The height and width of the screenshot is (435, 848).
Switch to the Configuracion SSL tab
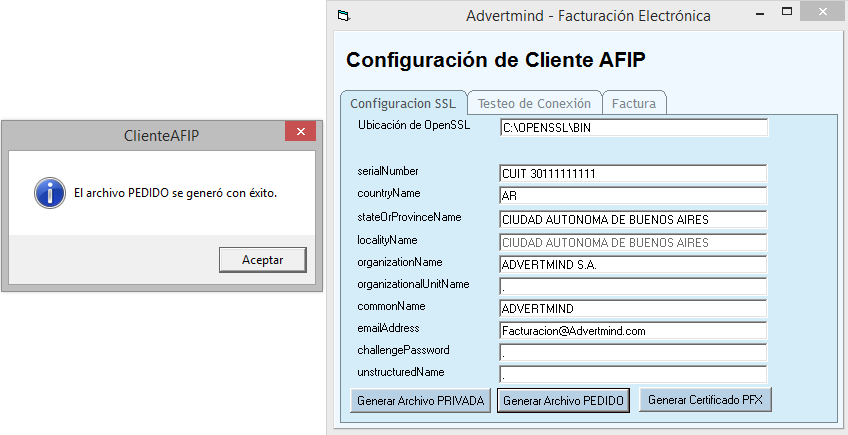(x=403, y=103)
